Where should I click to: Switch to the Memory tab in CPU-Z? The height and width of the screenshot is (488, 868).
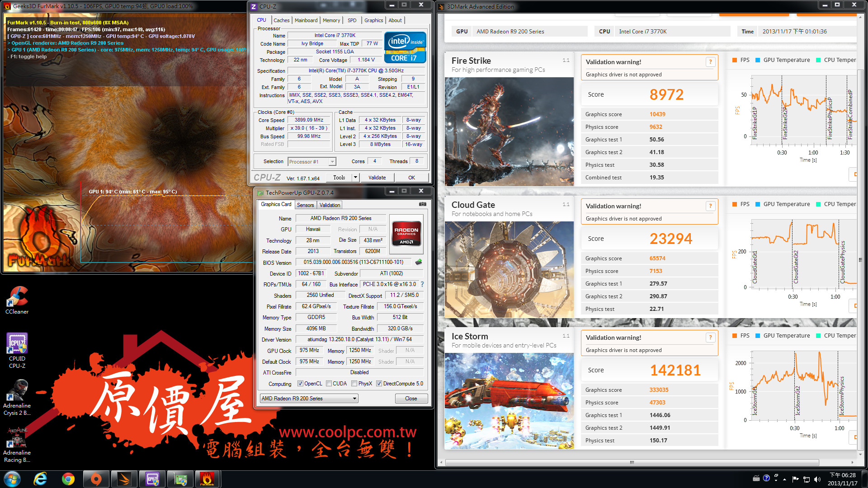click(x=331, y=20)
